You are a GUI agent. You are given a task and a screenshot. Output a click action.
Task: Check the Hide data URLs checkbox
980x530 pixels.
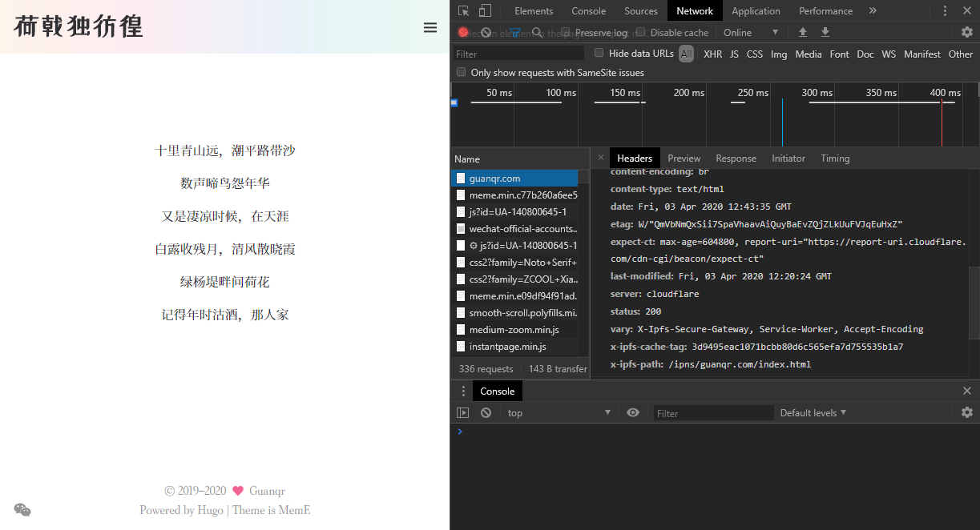599,53
